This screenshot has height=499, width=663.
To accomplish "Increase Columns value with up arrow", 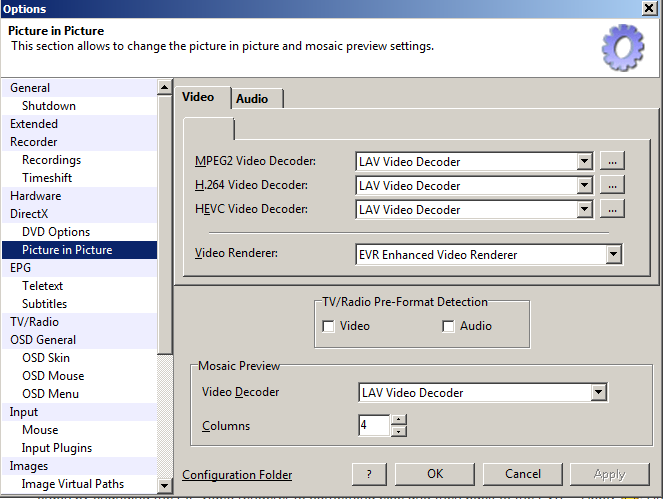I will click(x=399, y=420).
